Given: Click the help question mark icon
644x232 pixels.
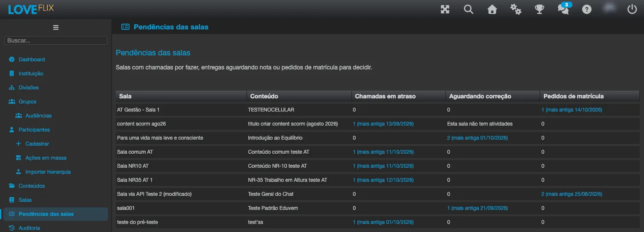Looking at the screenshot, I should point(587,9).
